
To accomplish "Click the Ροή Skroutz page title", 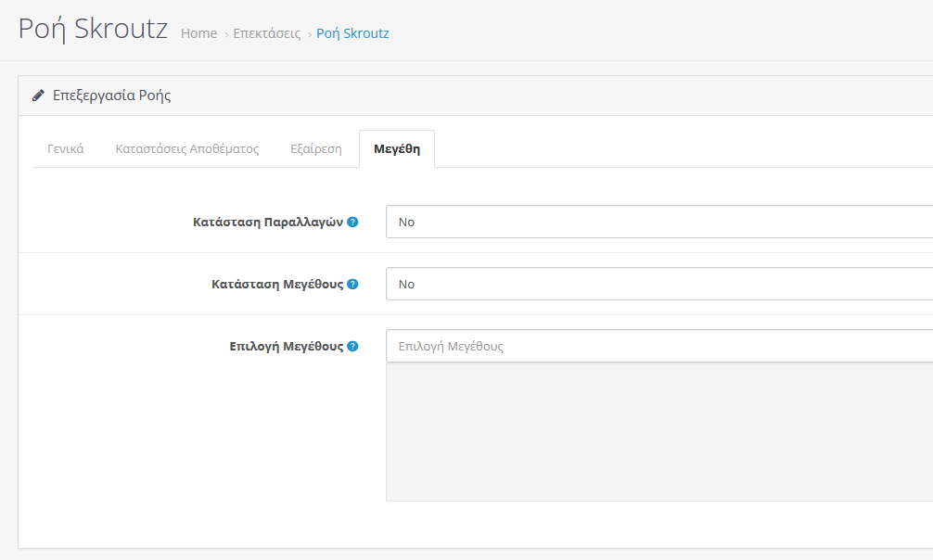I will pyautogui.click(x=93, y=29).
